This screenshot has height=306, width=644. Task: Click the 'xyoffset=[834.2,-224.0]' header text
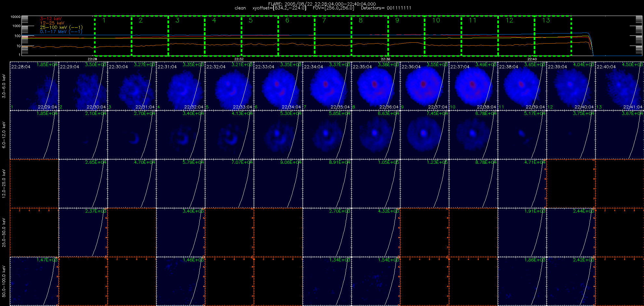point(279,8)
